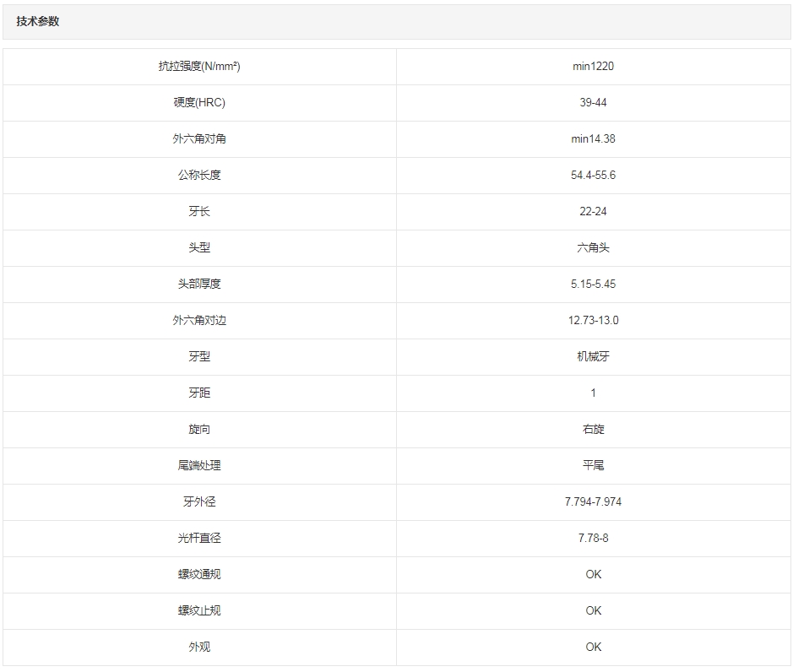Select the 外六角对边 value 12.73-13.0
Viewport: 793px width, 672px height.
click(593, 321)
